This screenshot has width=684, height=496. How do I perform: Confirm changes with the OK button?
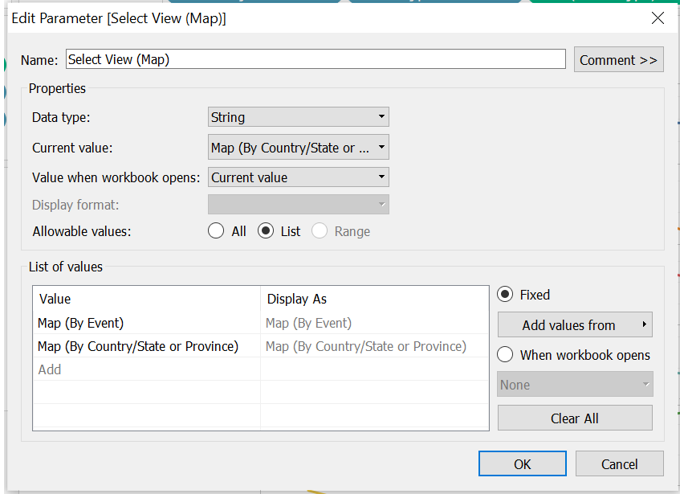pos(522,464)
